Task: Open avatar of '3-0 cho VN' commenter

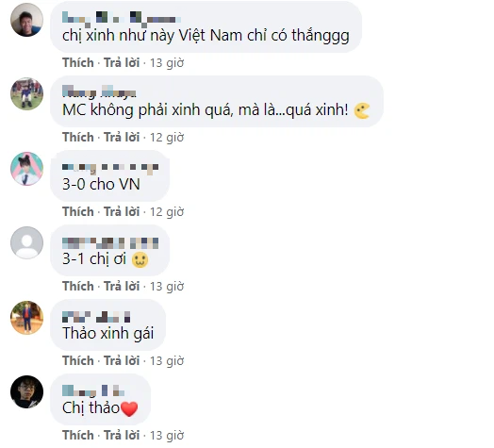Action: 26,169
